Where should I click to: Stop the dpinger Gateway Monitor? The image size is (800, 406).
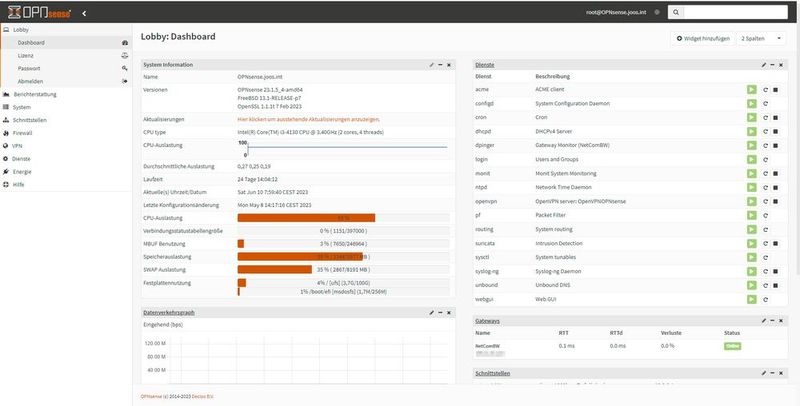(775, 146)
